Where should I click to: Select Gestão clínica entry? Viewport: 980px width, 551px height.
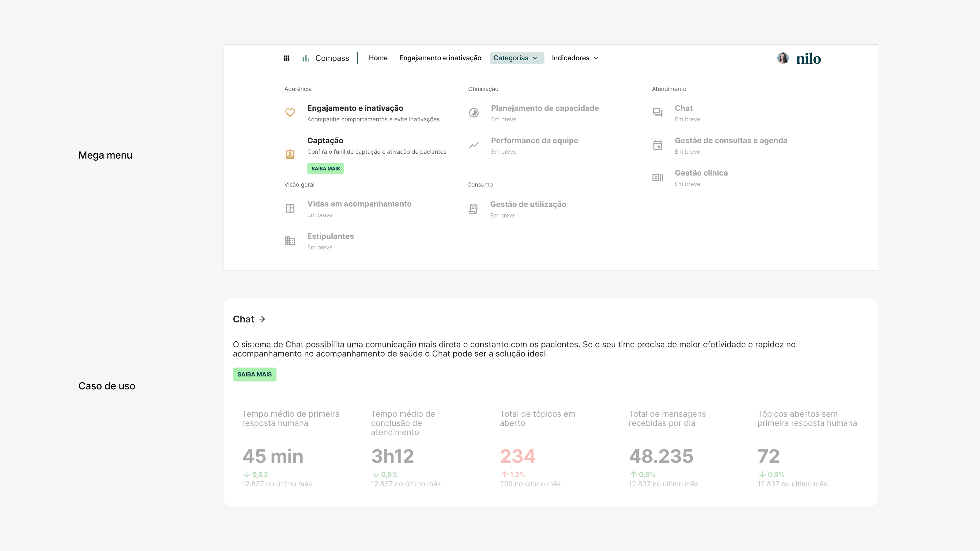pos(701,173)
